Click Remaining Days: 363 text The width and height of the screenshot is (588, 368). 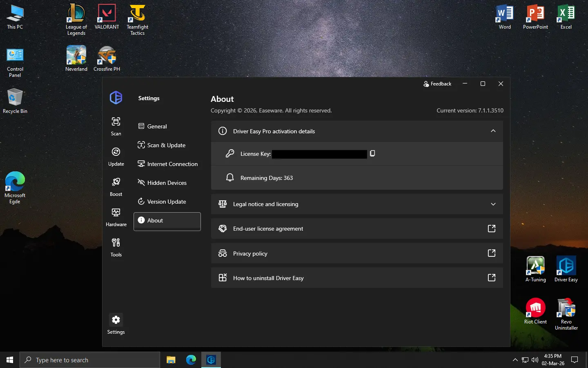pyautogui.click(x=267, y=178)
